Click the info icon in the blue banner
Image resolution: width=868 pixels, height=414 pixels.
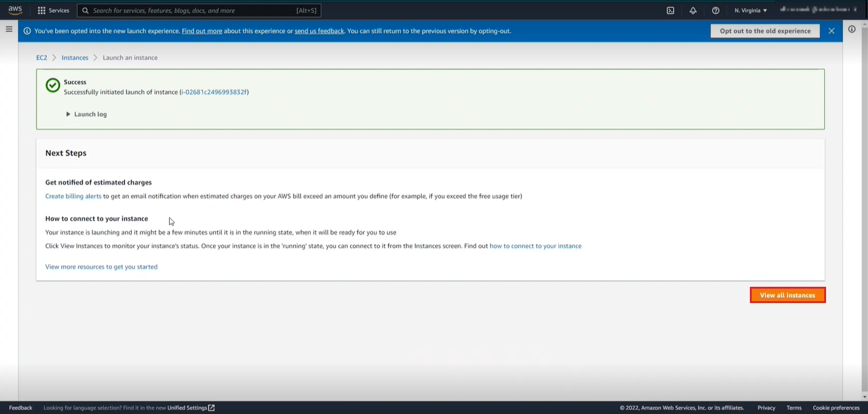tap(27, 31)
